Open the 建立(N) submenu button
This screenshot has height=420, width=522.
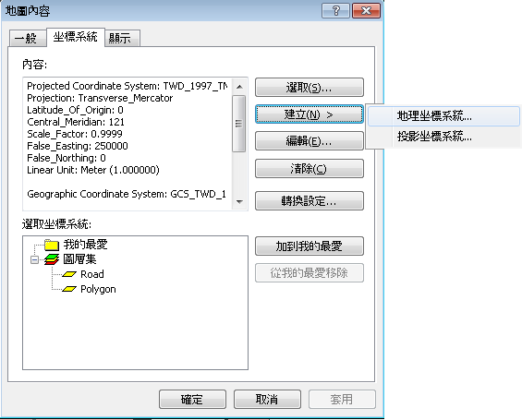coord(309,114)
